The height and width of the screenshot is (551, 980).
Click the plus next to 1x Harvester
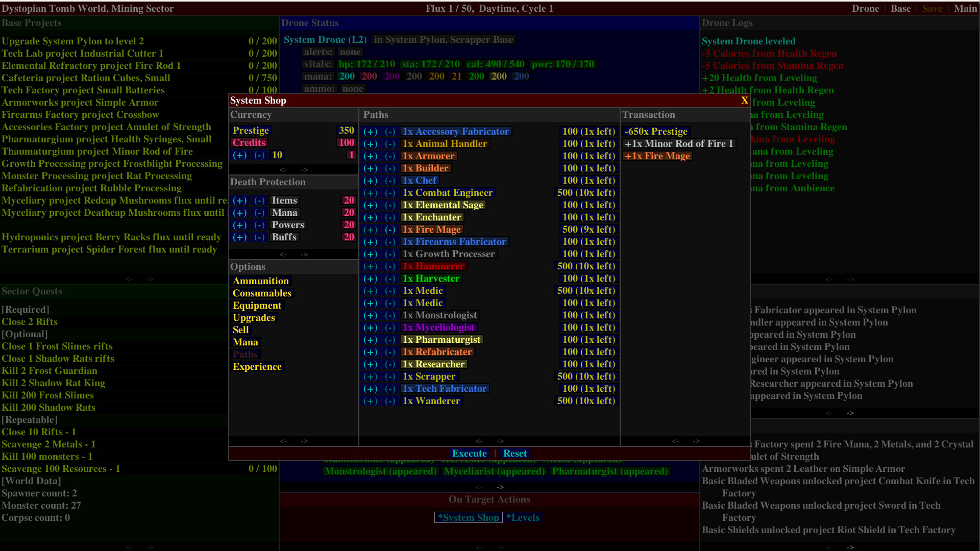tap(371, 279)
